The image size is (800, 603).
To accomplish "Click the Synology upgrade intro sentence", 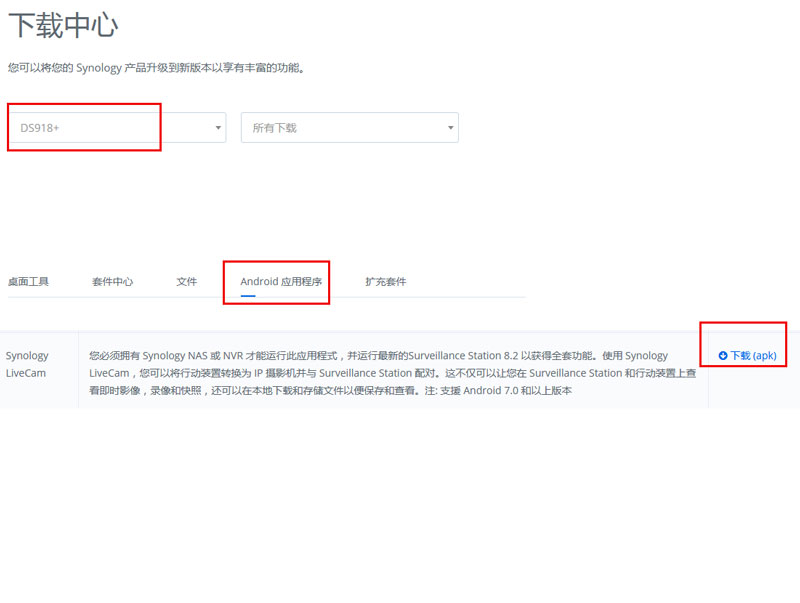I will 157,68.
